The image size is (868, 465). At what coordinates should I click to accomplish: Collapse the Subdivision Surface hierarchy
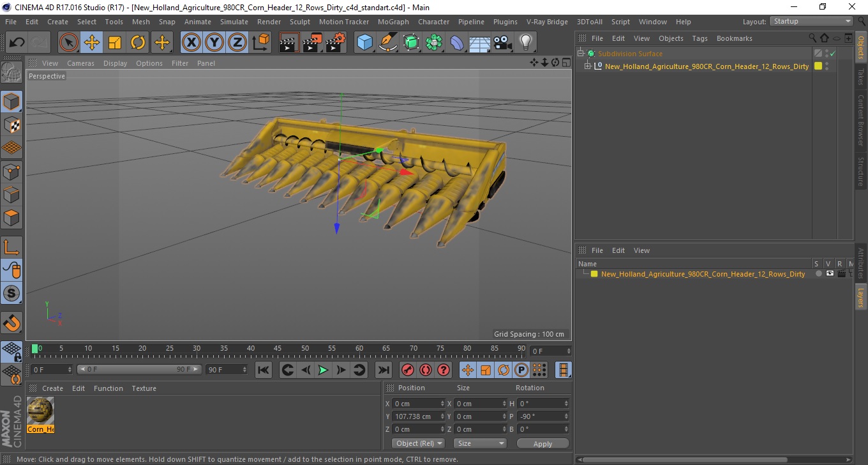click(x=580, y=54)
